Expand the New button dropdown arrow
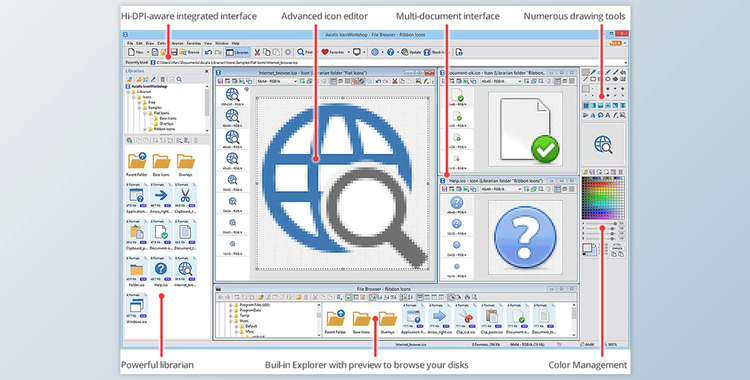 (x=148, y=52)
